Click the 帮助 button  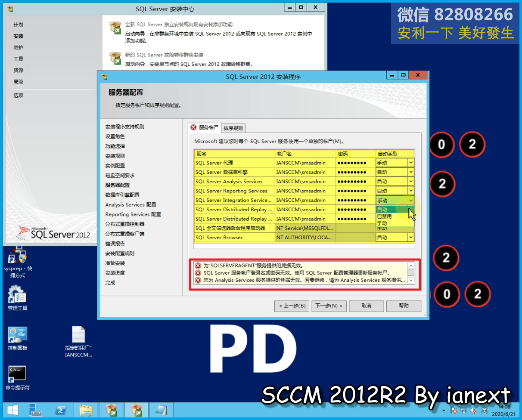coord(404,306)
